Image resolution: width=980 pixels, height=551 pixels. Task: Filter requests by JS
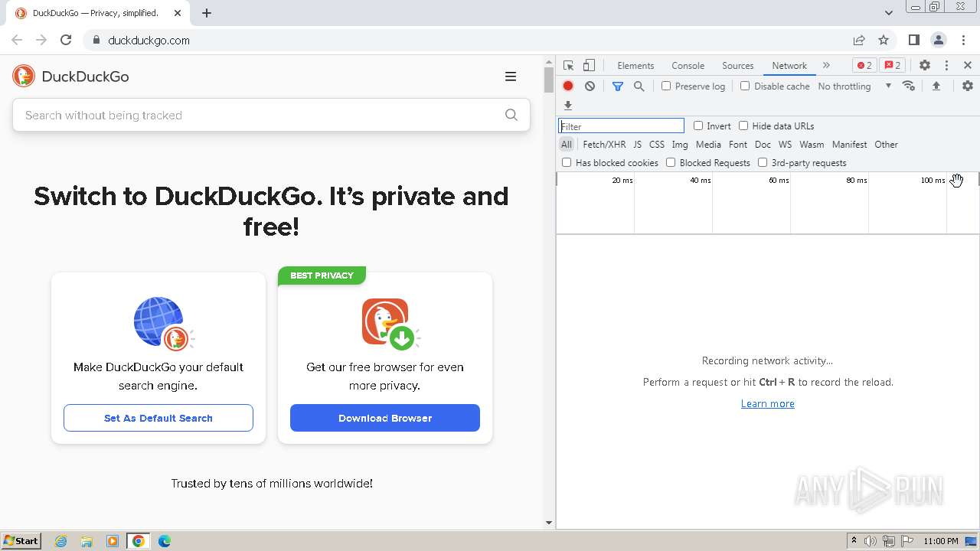(637, 145)
